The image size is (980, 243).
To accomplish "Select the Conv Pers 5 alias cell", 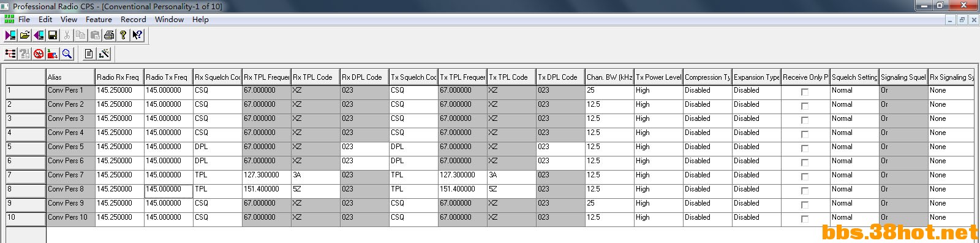I will 70,149.
